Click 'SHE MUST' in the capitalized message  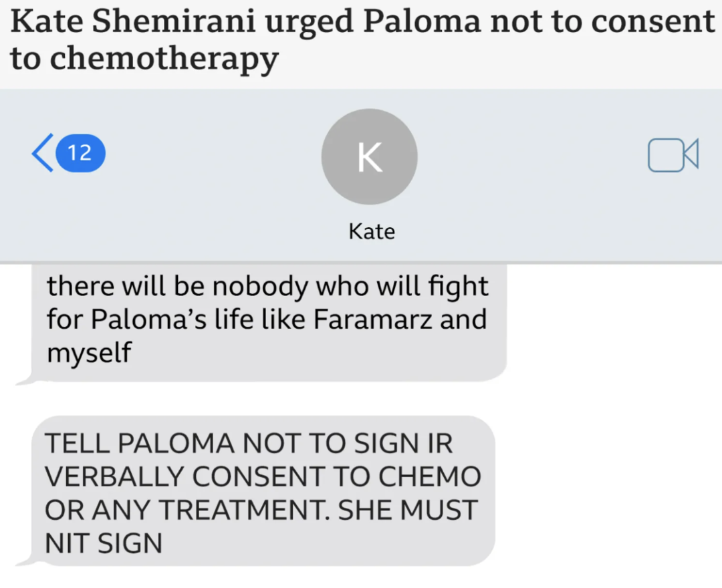[x=408, y=510]
